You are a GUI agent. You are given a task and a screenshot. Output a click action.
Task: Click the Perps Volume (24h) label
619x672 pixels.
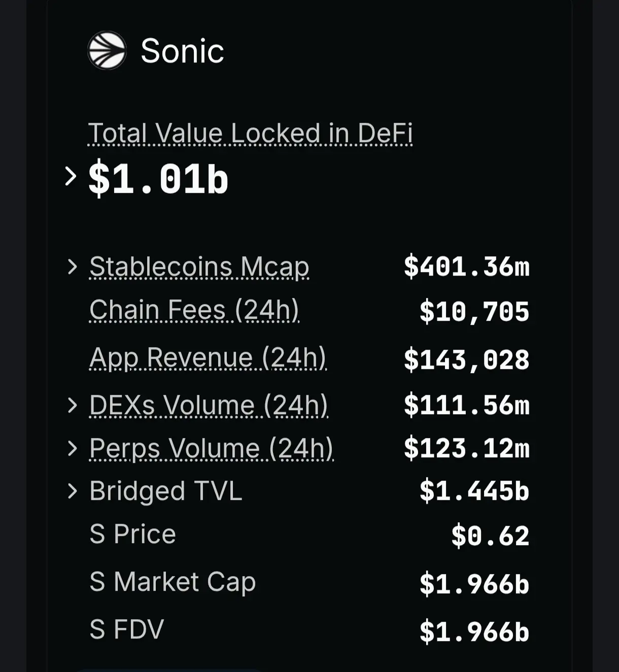(212, 449)
